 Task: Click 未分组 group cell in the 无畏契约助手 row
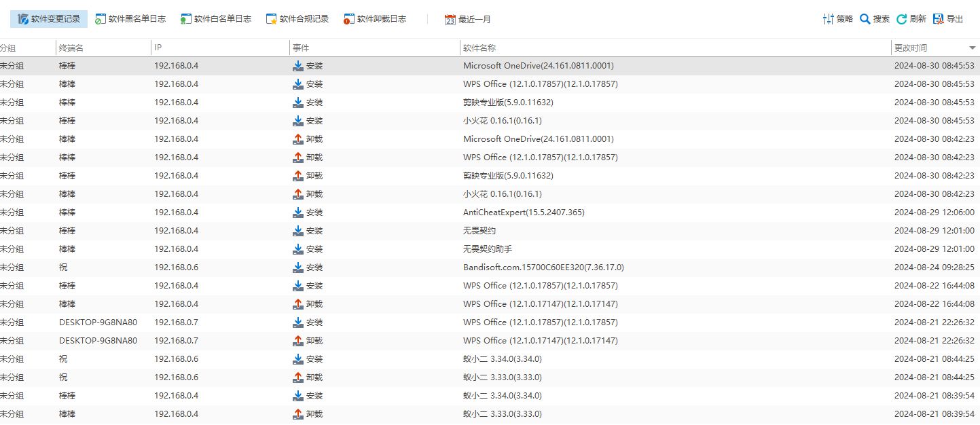12,249
